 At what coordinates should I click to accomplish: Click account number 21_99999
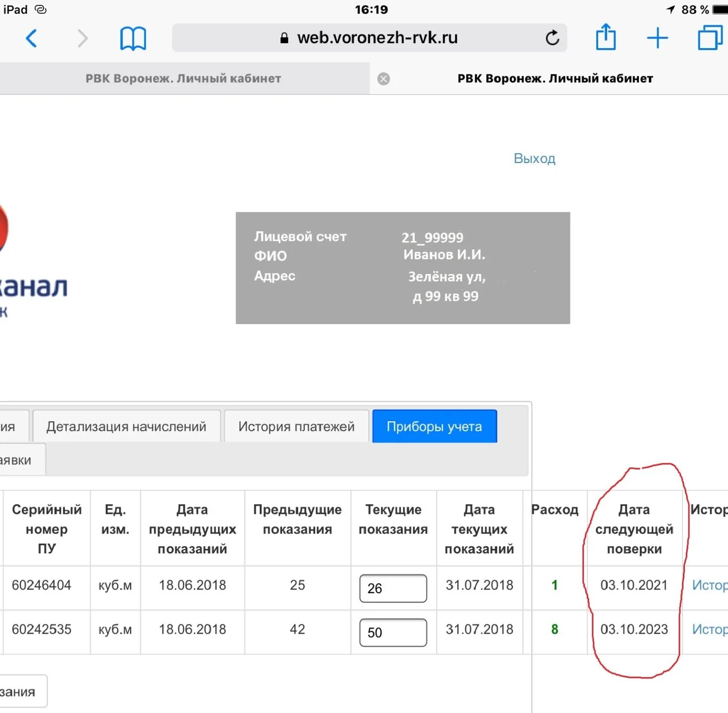click(432, 238)
